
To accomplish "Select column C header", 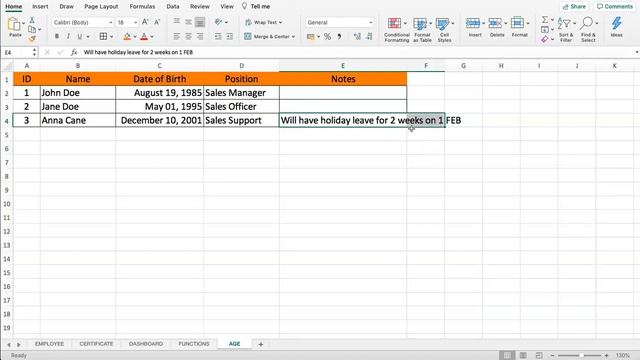I will click(159, 66).
